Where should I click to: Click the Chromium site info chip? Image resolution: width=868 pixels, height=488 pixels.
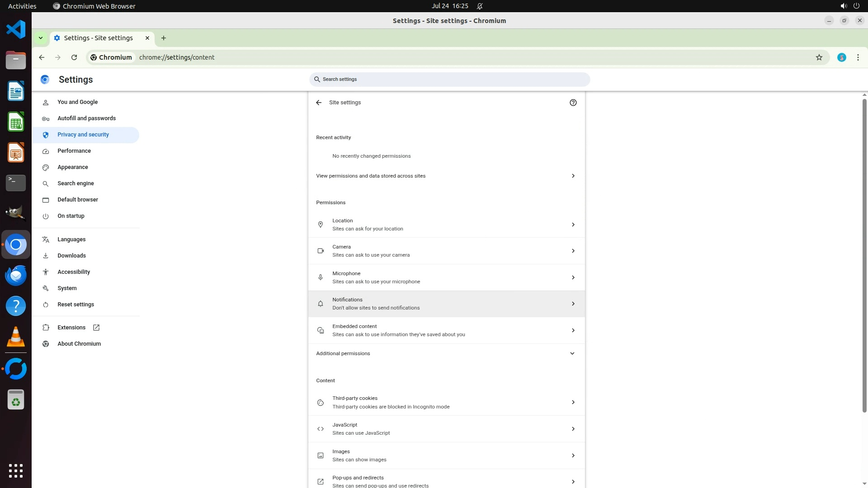point(111,57)
